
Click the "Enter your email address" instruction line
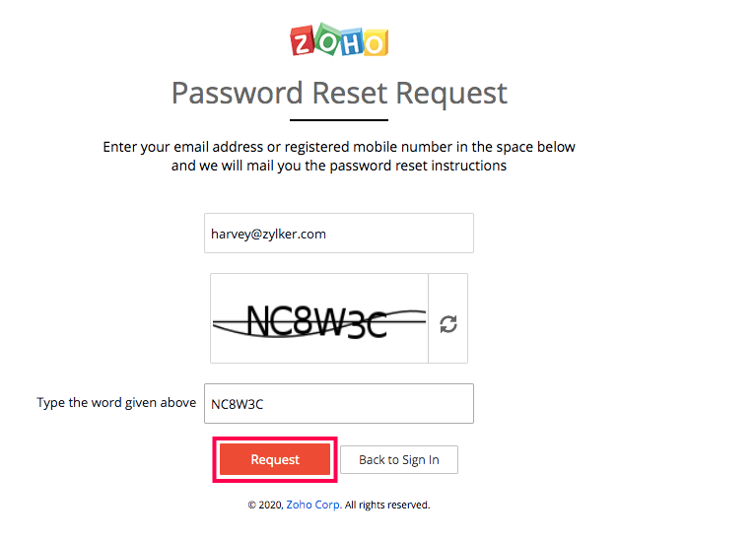point(339,147)
